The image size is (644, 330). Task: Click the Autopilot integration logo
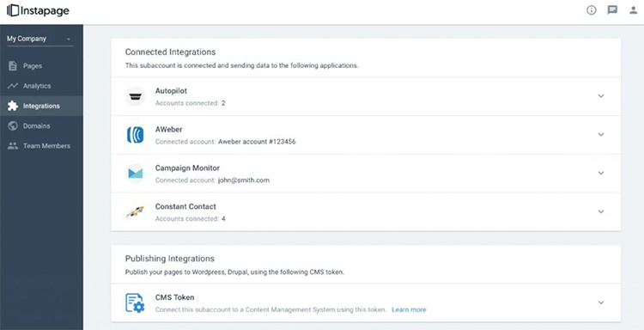[135, 96]
